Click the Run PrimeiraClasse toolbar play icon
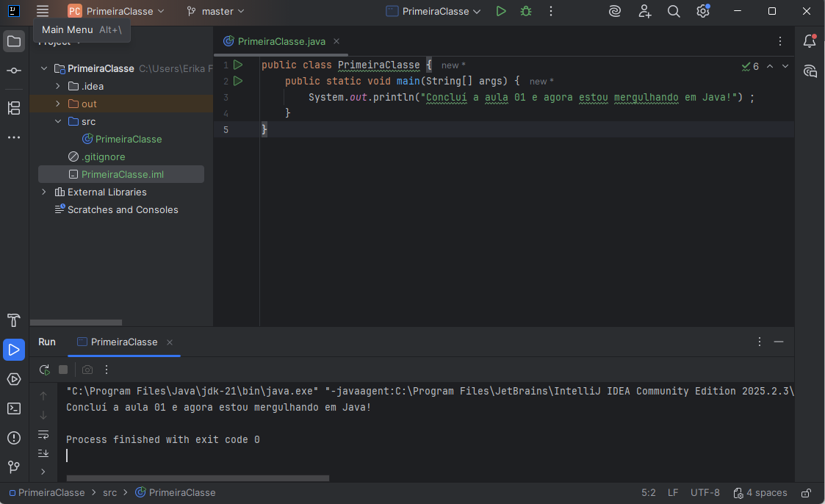The image size is (825, 504). point(501,11)
